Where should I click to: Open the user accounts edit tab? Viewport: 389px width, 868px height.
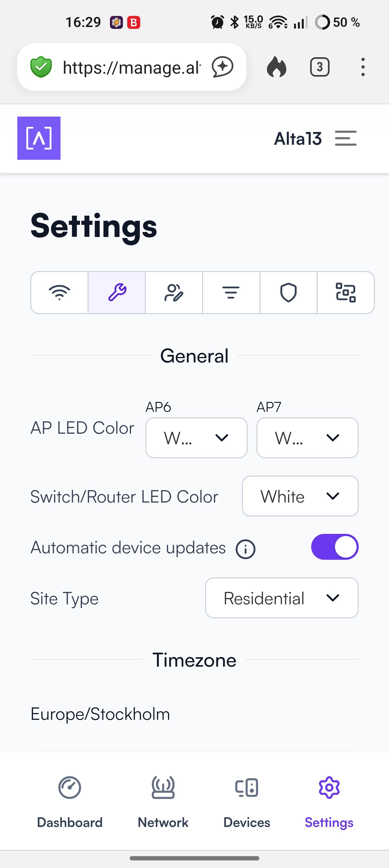point(174,293)
